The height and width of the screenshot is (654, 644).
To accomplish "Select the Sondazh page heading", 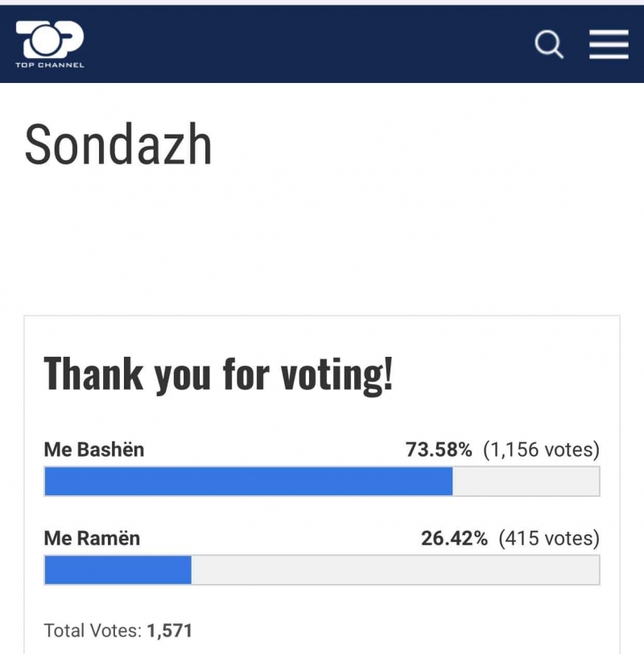I will (118, 144).
